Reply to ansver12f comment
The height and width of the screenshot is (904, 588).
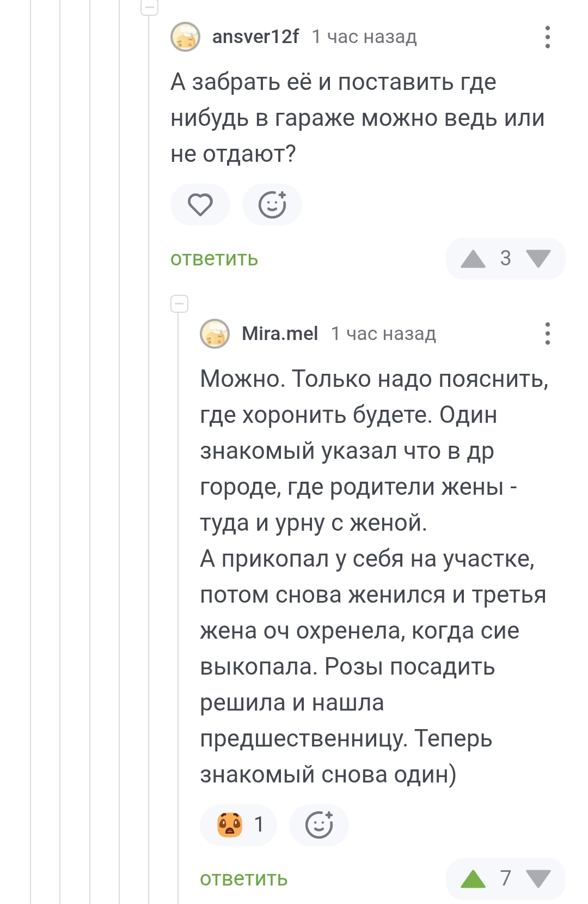click(214, 259)
